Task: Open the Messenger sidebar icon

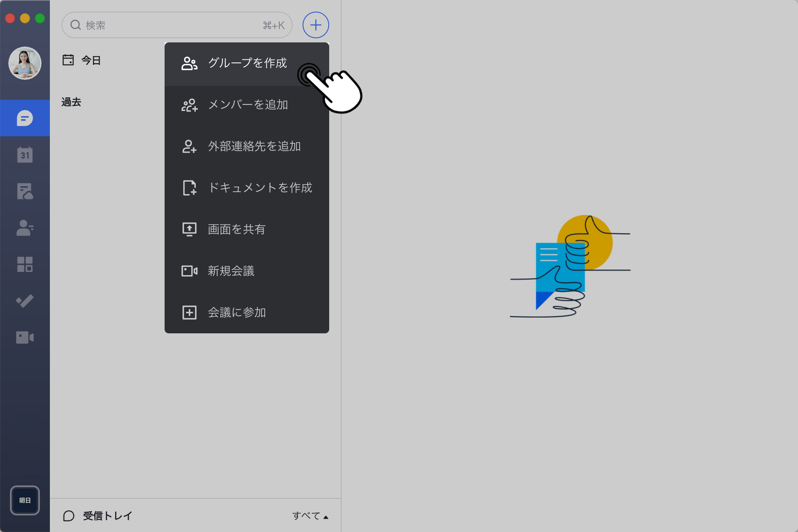Action: (x=25, y=118)
